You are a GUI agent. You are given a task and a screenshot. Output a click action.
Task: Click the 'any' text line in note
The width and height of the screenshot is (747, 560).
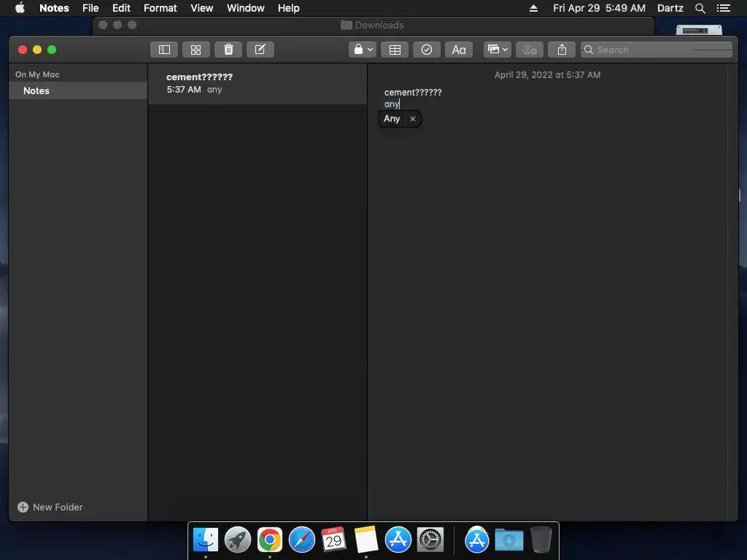coord(392,104)
